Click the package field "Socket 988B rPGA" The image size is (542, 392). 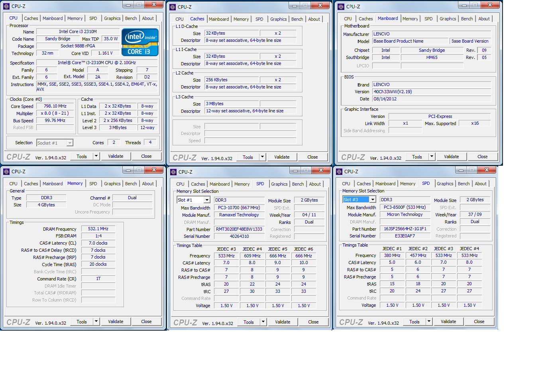click(x=78, y=46)
